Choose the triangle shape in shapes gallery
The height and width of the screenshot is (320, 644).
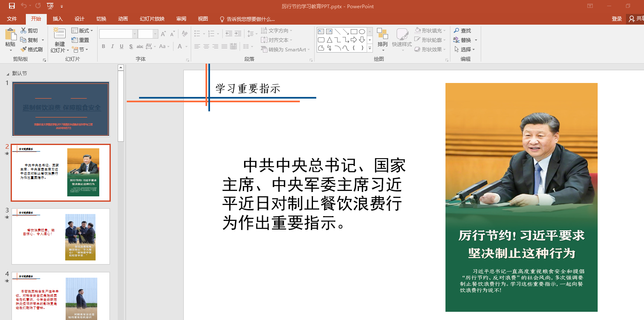click(x=329, y=40)
